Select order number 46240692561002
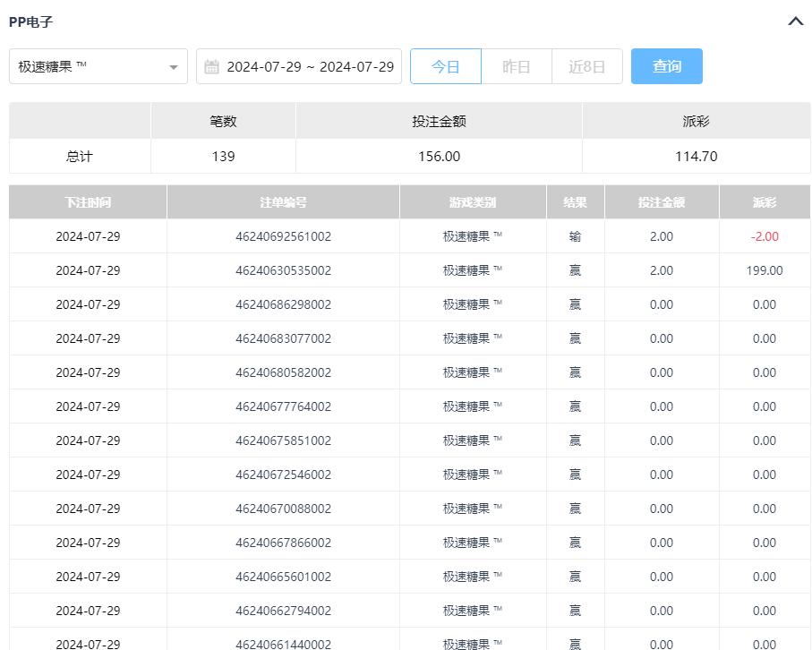 (x=283, y=236)
